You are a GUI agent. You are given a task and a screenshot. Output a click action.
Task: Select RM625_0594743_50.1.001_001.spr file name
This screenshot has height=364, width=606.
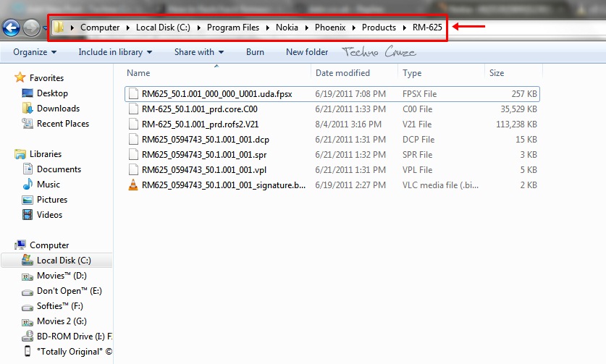(x=204, y=155)
